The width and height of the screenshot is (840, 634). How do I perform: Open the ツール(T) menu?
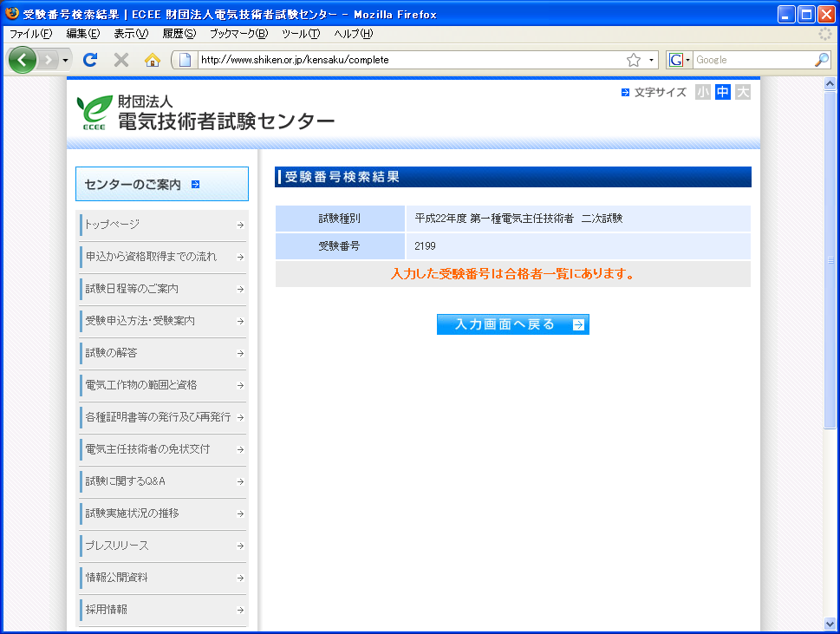click(x=300, y=34)
